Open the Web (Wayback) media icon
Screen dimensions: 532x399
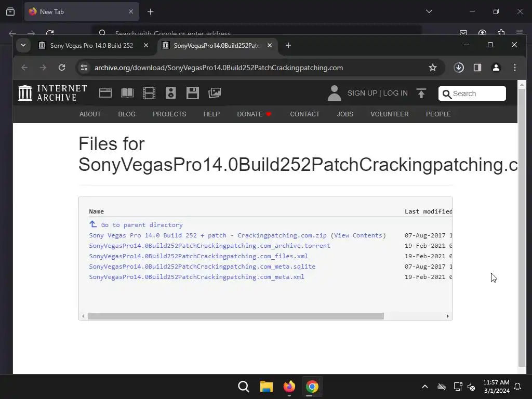[105, 93]
